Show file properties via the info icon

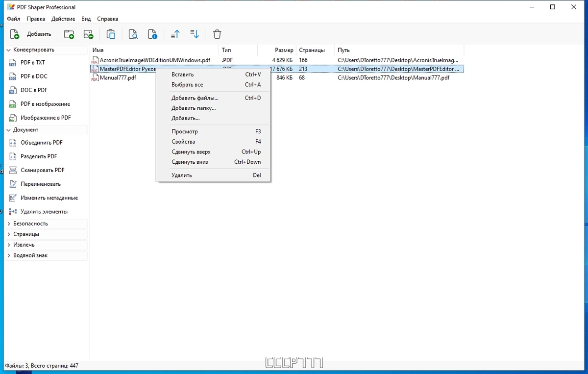pos(152,34)
